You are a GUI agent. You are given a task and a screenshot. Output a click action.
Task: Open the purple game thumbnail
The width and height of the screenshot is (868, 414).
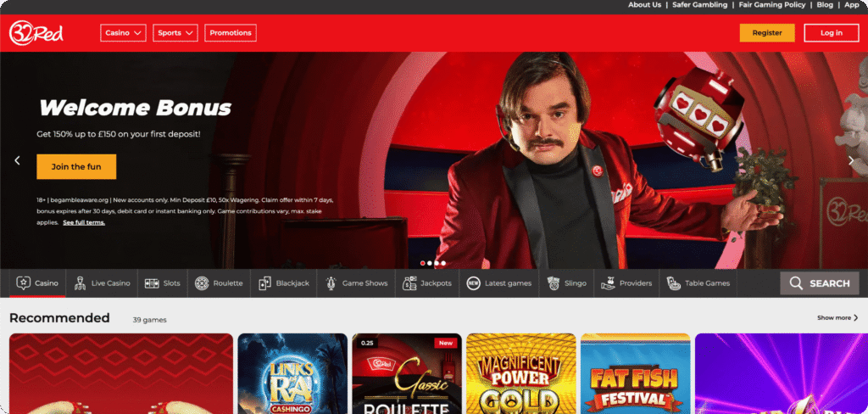pyautogui.click(x=781, y=373)
